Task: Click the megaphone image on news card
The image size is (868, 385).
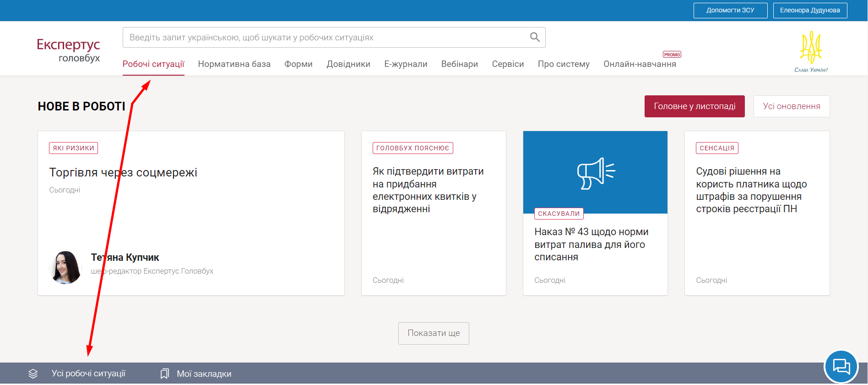Action: coord(595,173)
